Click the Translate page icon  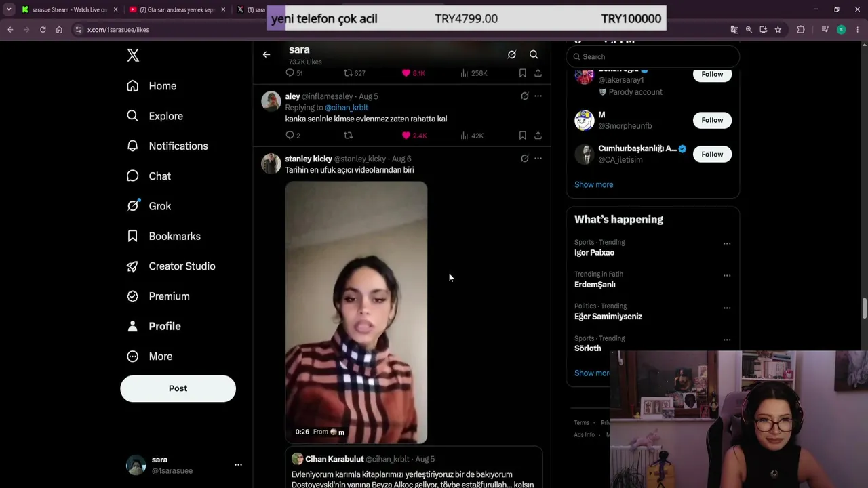[734, 30]
